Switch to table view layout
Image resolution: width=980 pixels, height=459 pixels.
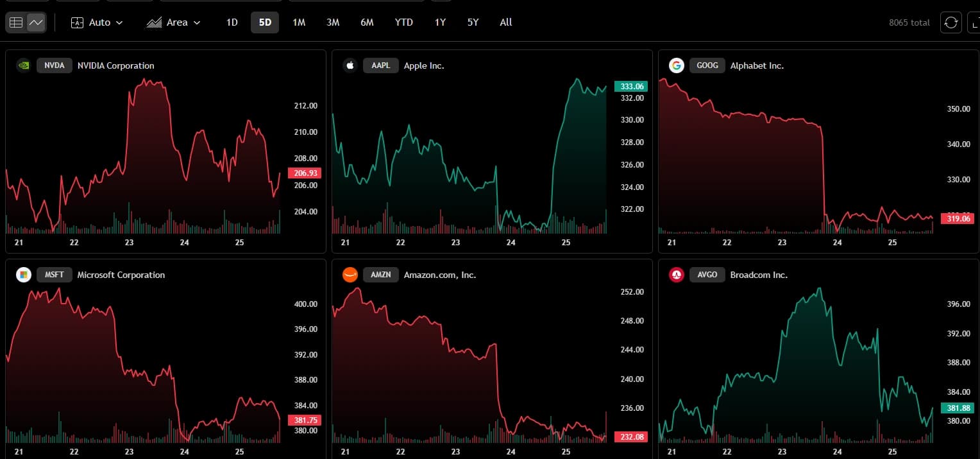click(16, 22)
